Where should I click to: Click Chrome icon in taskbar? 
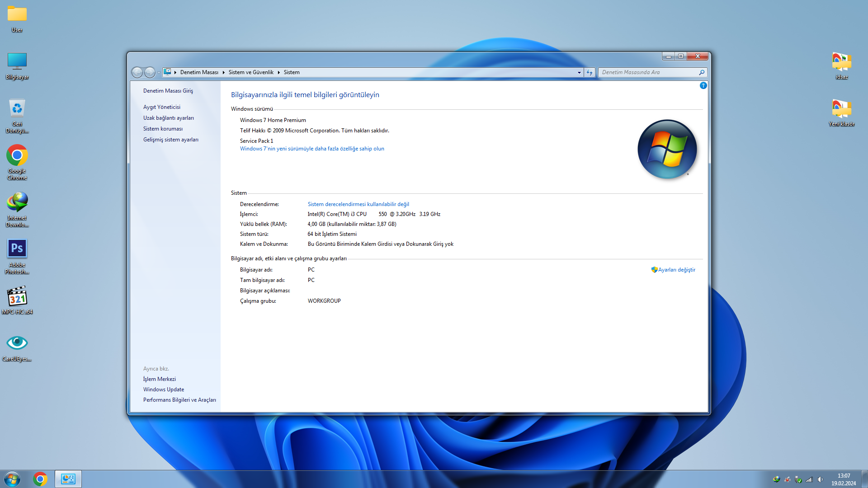[x=40, y=479]
